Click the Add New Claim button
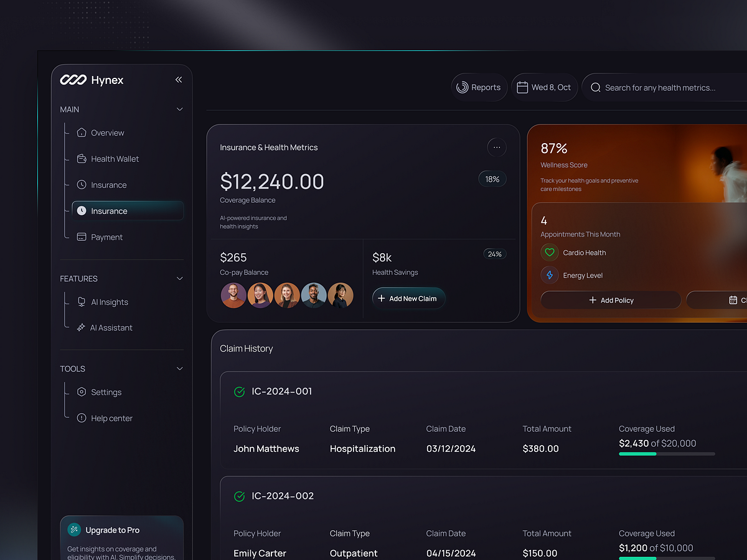747x560 pixels. [408, 298]
